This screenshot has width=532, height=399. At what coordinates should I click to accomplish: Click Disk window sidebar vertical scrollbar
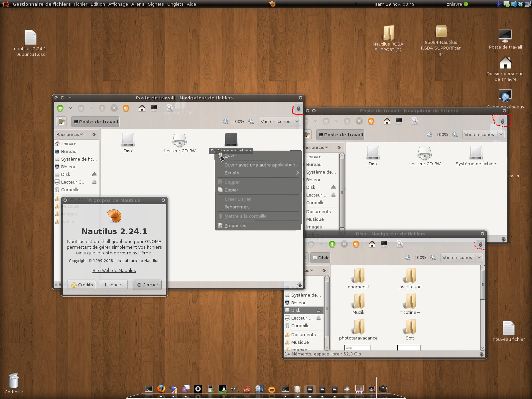(327, 313)
